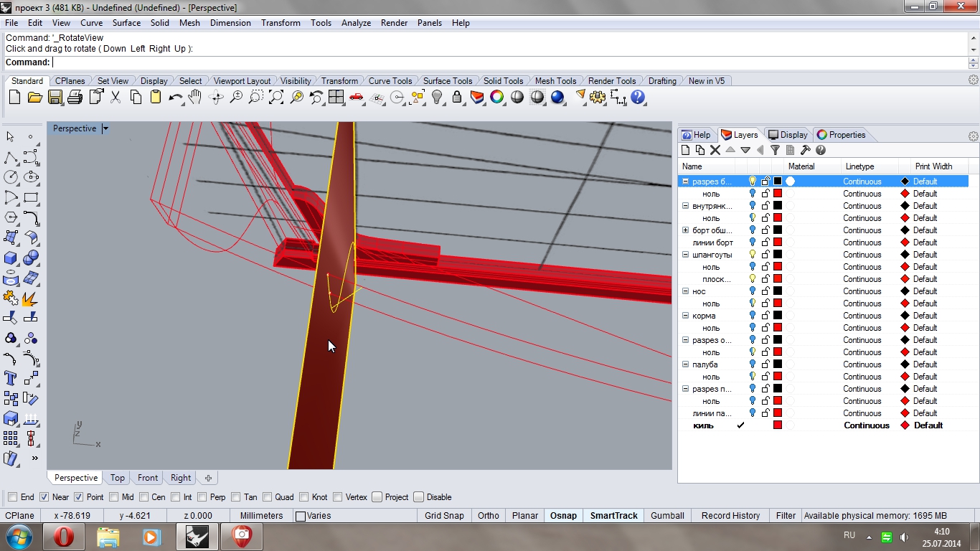
Task: Open the Surface menu
Action: pos(126,23)
